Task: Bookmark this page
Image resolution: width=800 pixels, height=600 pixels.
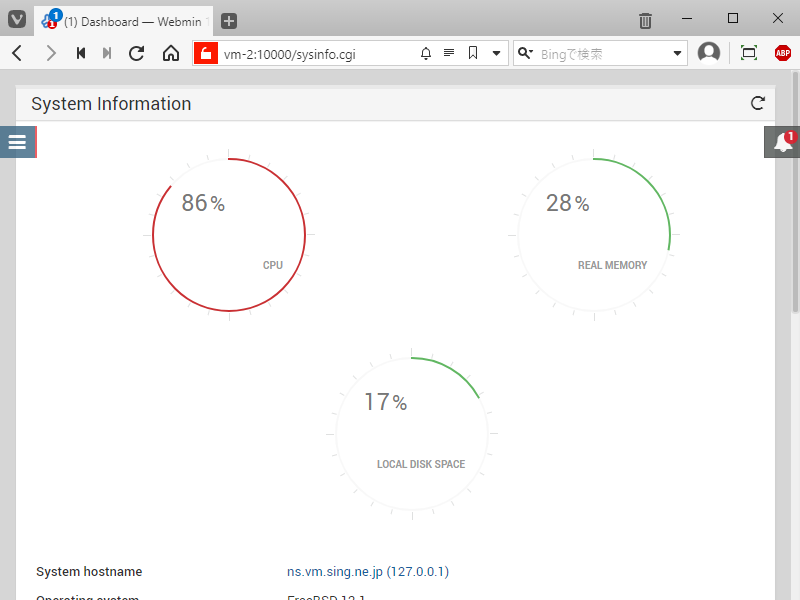Action: [x=473, y=53]
